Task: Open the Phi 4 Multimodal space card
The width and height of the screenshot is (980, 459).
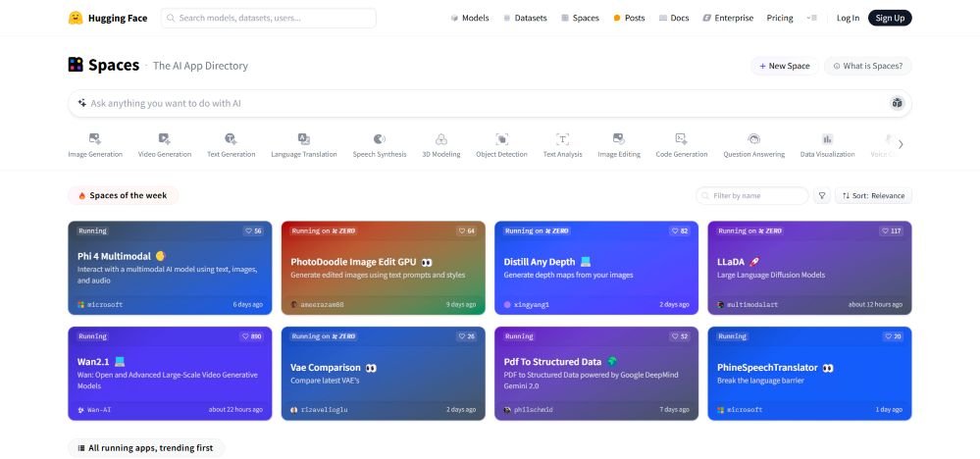Action: pos(170,268)
